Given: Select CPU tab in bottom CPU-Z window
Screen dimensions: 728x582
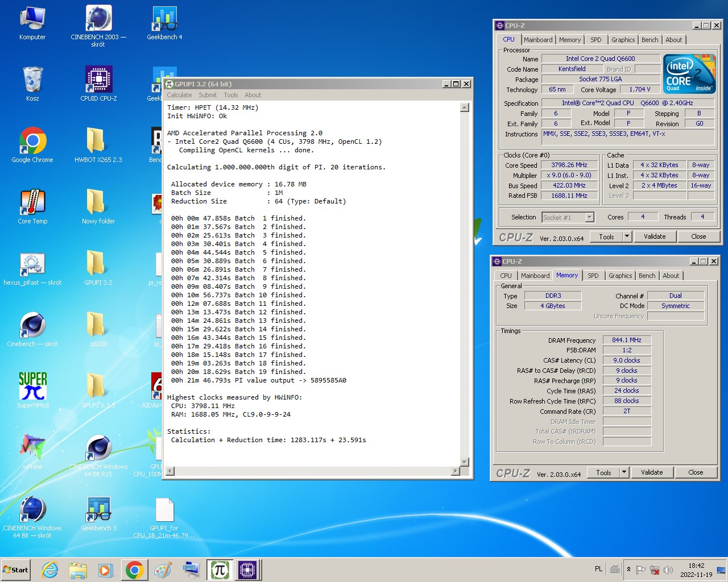Looking at the screenshot, I should click(x=506, y=276).
